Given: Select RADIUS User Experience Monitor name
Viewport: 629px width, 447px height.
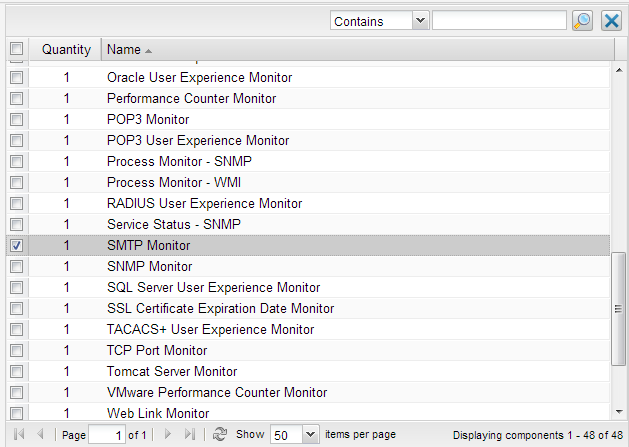Looking at the screenshot, I should click(204, 203).
